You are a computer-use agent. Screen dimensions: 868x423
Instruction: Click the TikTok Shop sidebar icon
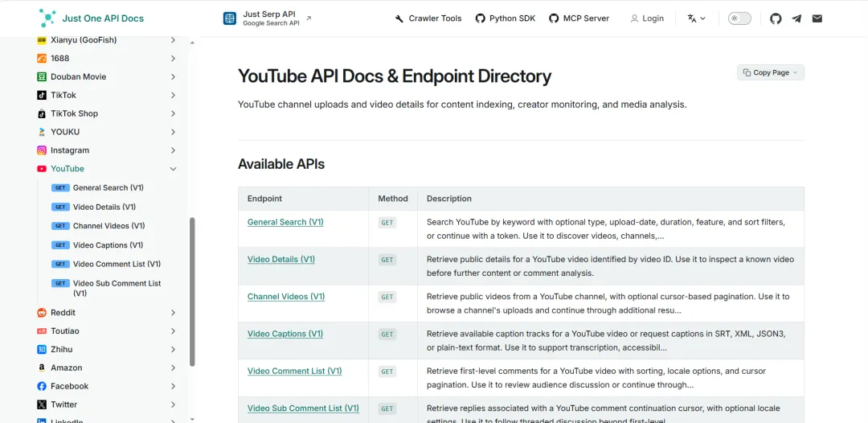42,113
